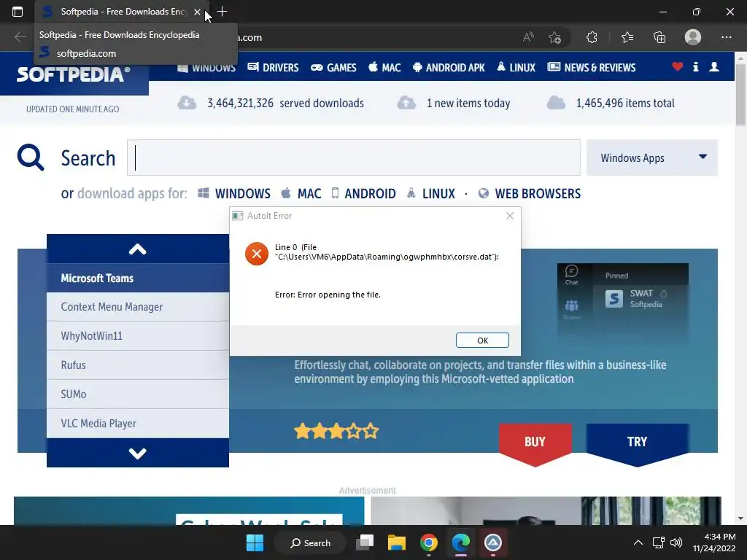Click the magnifier search icon

click(x=31, y=157)
